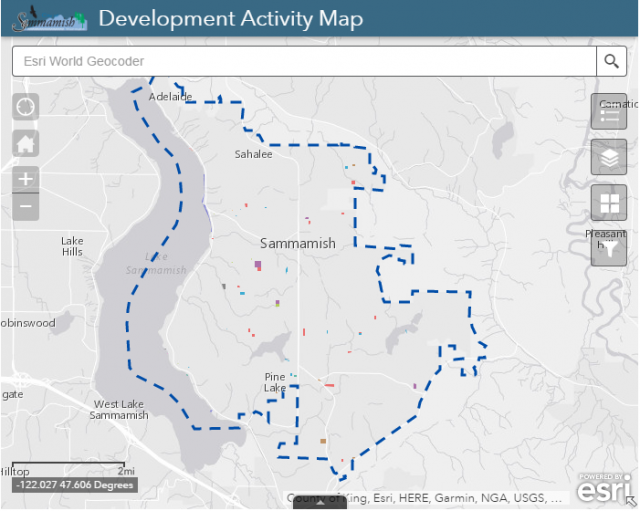Click the coordinates readout box
The height and width of the screenshot is (511, 640).
75,485
